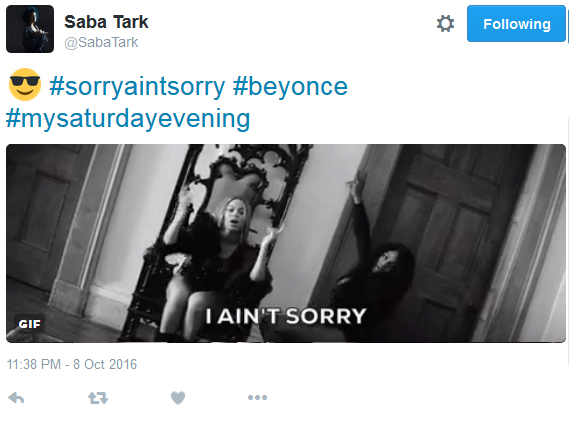Click the Saba Tark display name

(x=106, y=22)
